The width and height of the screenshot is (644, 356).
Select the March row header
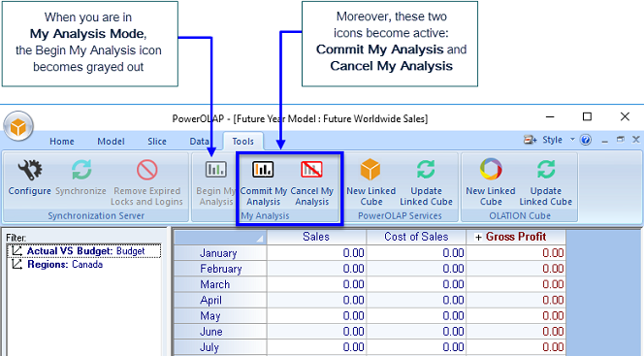pyautogui.click(x=220, y=284)
